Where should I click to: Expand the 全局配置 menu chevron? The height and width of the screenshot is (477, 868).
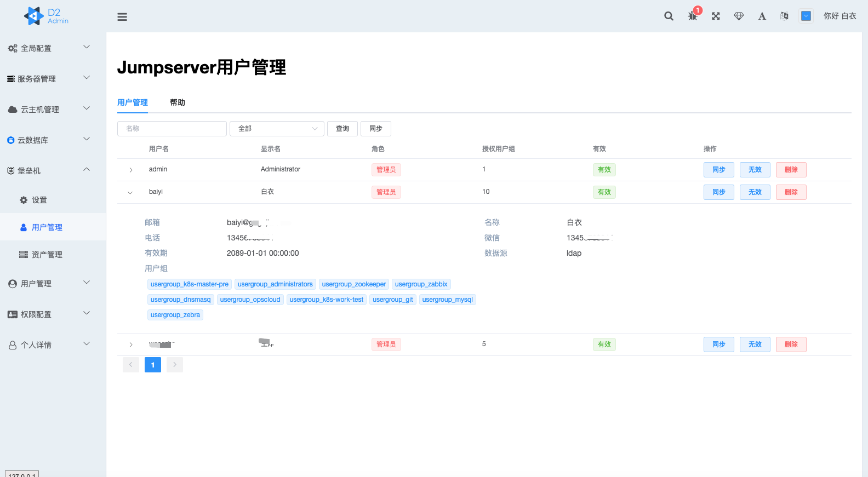click(x=87, y=47)
